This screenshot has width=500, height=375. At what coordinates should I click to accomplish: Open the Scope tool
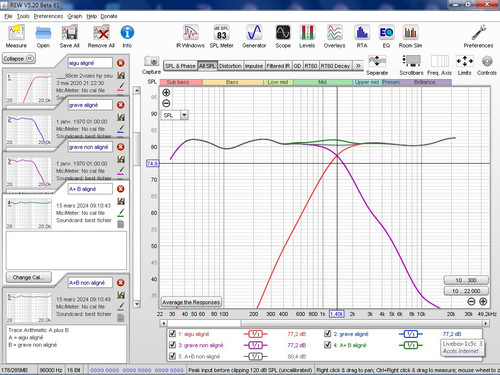click(283, 36)
